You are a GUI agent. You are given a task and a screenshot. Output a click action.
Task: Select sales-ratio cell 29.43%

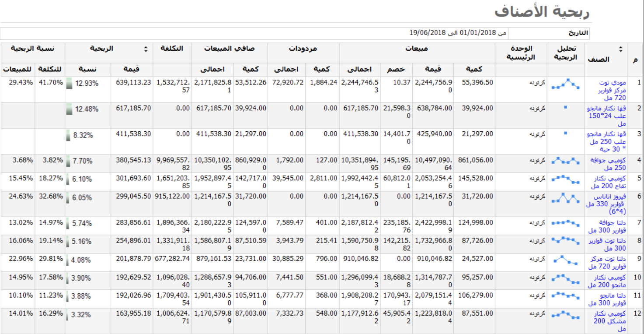[x=21, y=82]
